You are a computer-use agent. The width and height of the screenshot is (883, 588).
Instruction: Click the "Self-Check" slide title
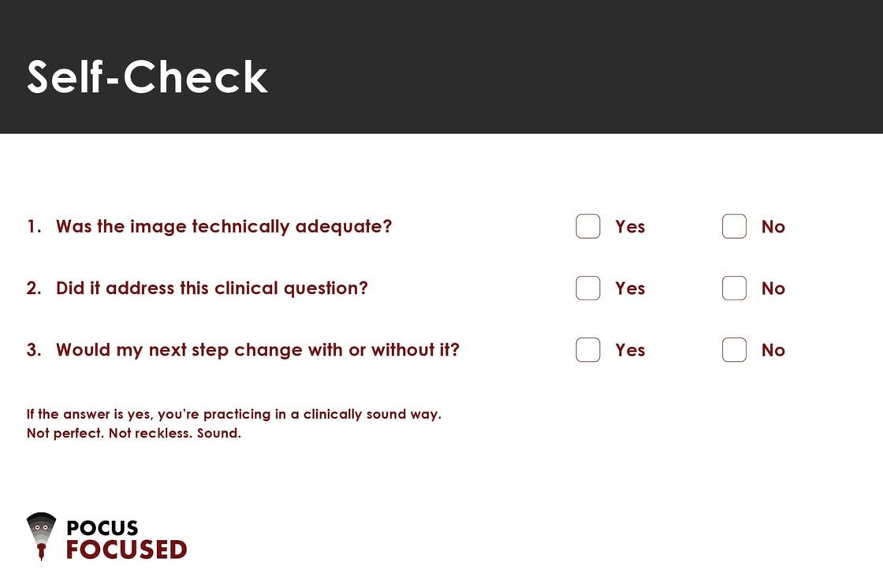pyautogui.click(x=147, y=76)
